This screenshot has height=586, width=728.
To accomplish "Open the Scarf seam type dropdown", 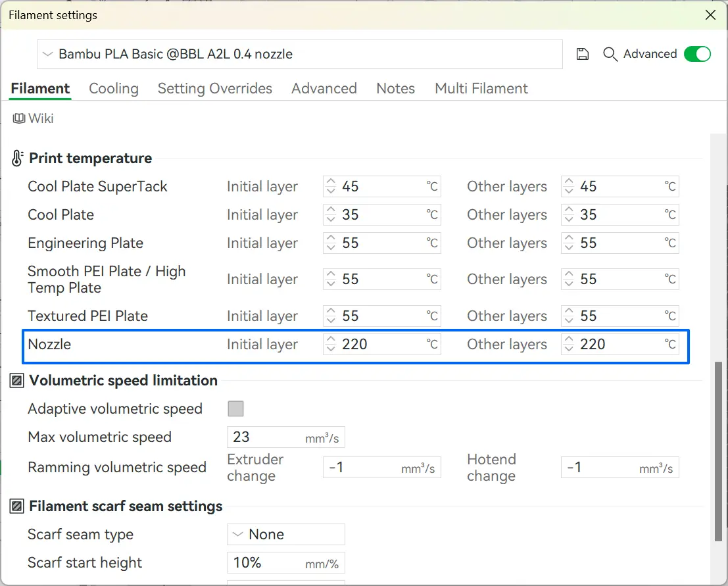I will pos(286,535).
